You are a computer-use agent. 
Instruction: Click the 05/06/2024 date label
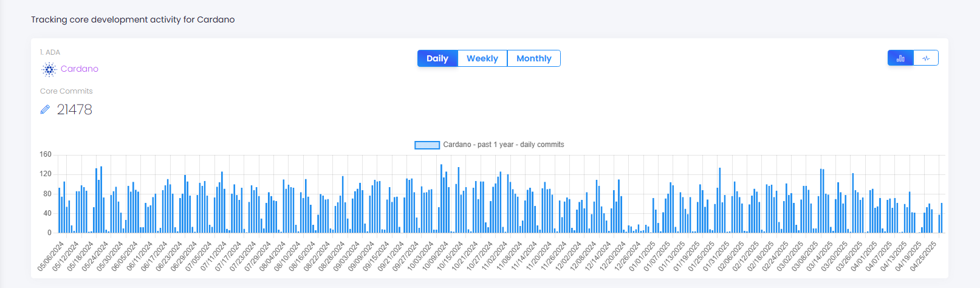point(52,256)
